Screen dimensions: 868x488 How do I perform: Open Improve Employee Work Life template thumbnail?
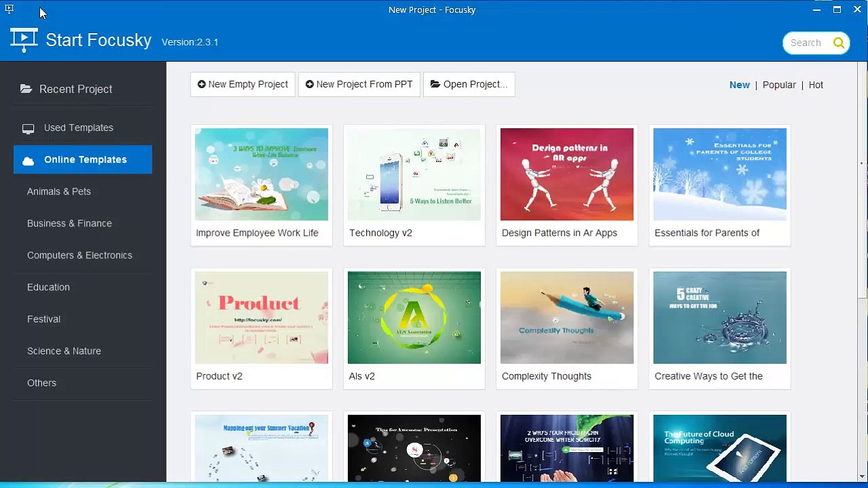point(262,174)
